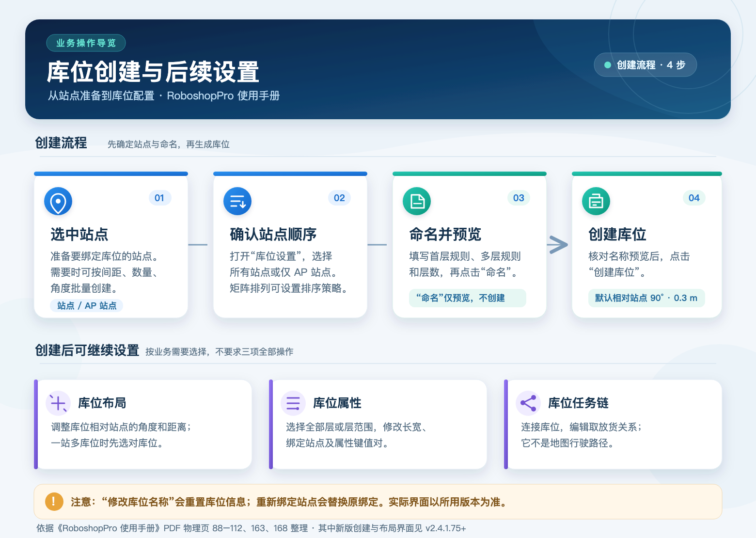Click the orange exclamation warning icon
The width and height of the screenshot is (756, 538).
(54, 502)
